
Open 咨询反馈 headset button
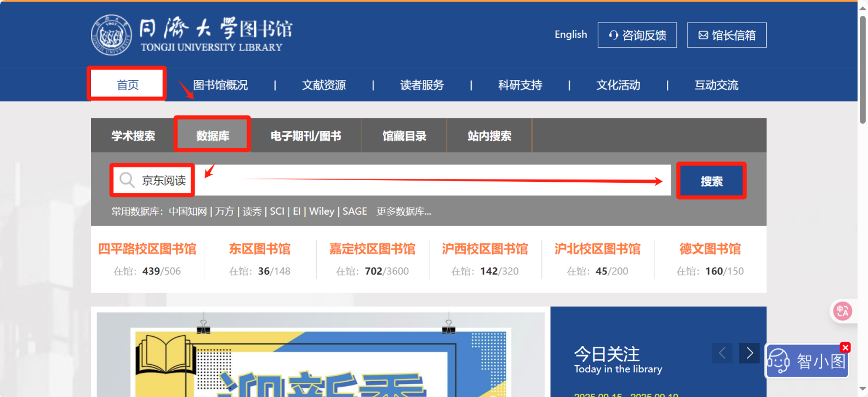point(637,35)
